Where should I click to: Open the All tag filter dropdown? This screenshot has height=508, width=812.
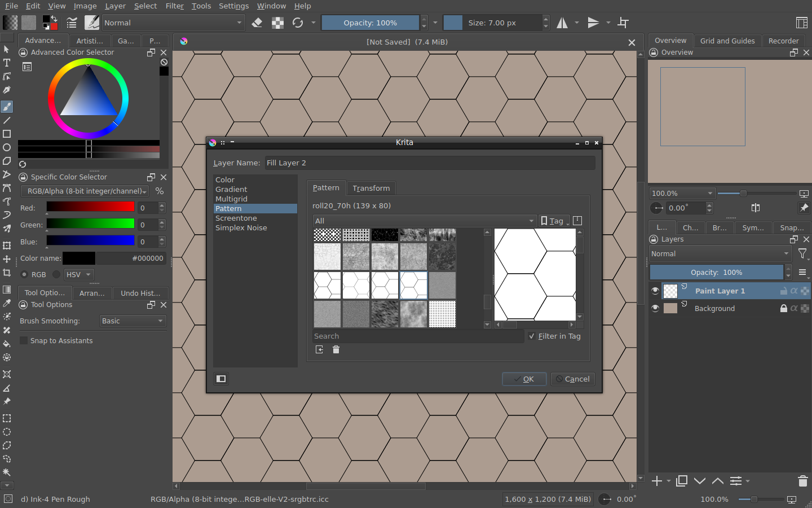pyautogui.click(x=425, y=221)
